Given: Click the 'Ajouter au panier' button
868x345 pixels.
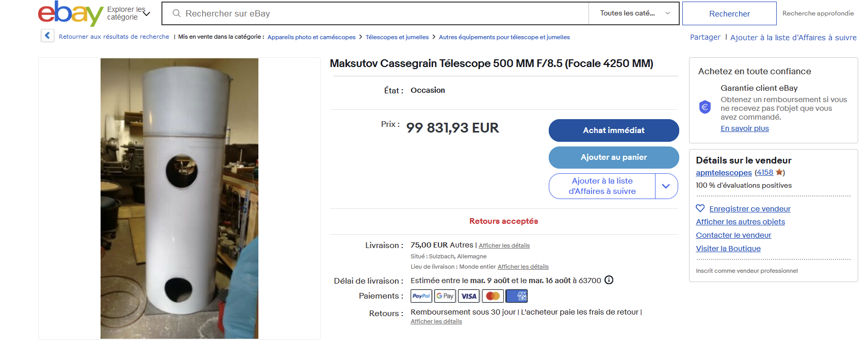Looking at the screenshot, I should (614, 157).
